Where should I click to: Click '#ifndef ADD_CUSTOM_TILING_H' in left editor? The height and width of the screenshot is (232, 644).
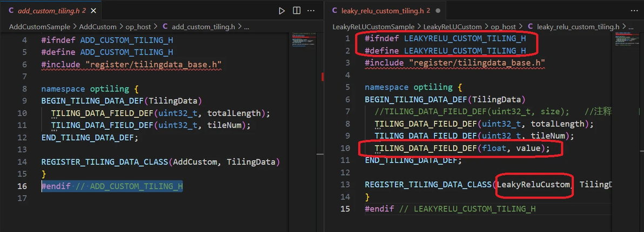click(x=107, y=40)
